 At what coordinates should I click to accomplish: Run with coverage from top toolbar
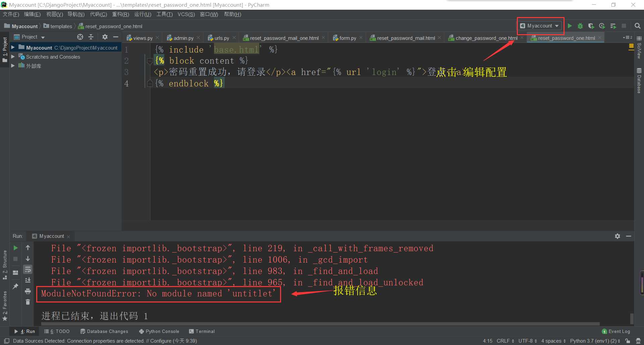591,26
